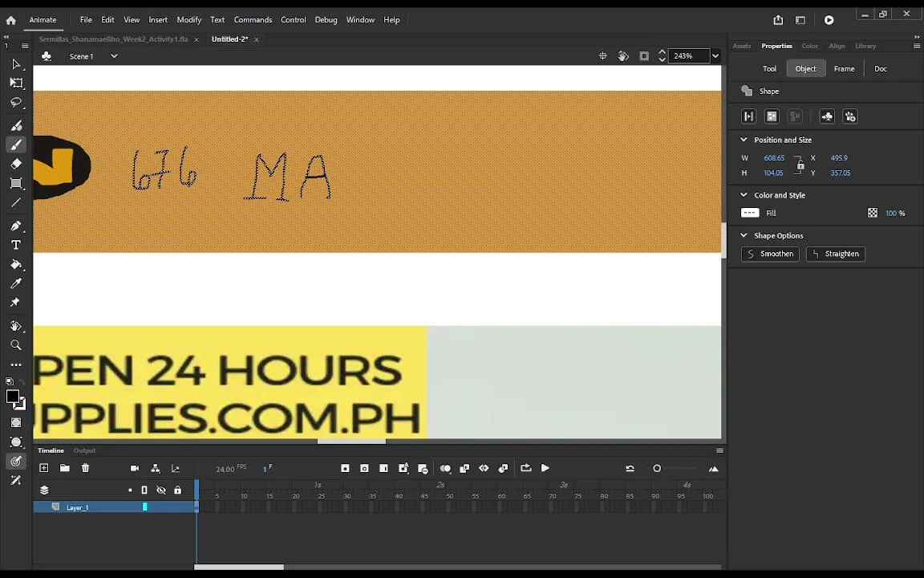The width and height of the screenshot is (924, 578).
Task: Select the Free Transform tool
Action: click(16, 83)
